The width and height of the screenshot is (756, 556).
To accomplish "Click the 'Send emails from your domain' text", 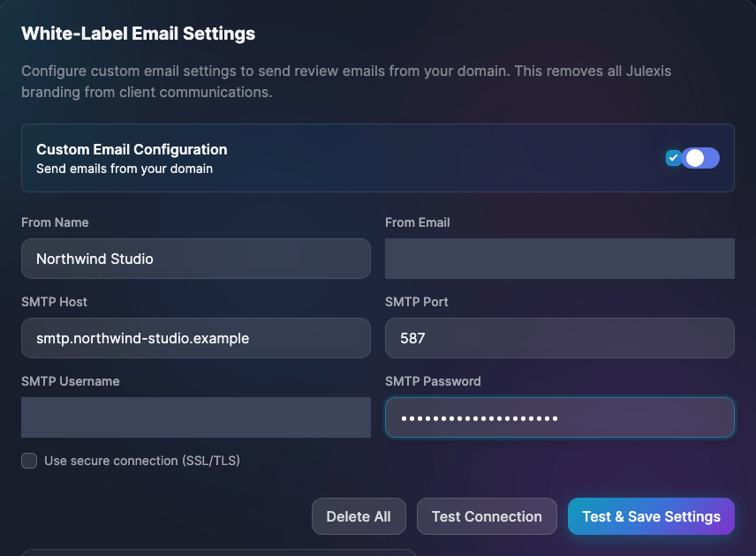I will (x=125, y=169).
